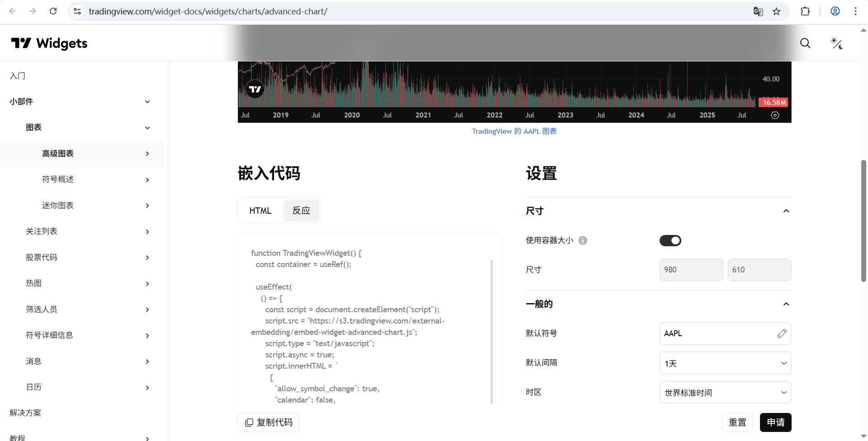Open the browser extensions icon
The image size is (868, 441).
point(806,11)
